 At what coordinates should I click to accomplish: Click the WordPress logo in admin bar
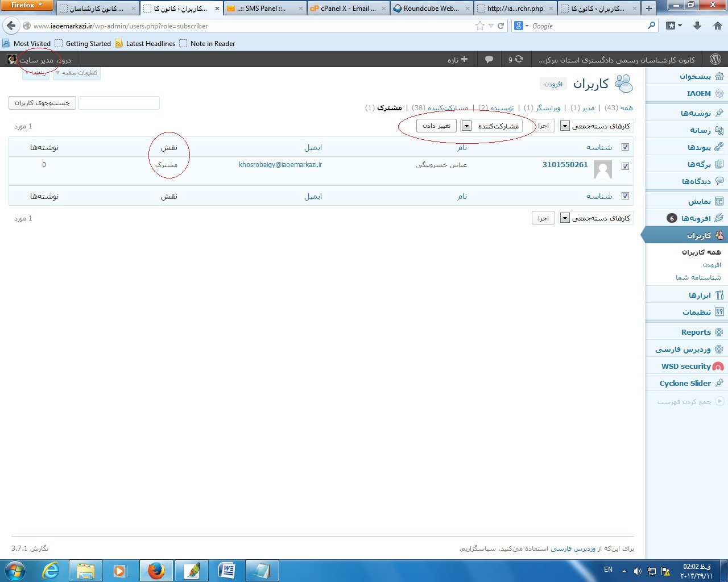[x=715, y=59]
